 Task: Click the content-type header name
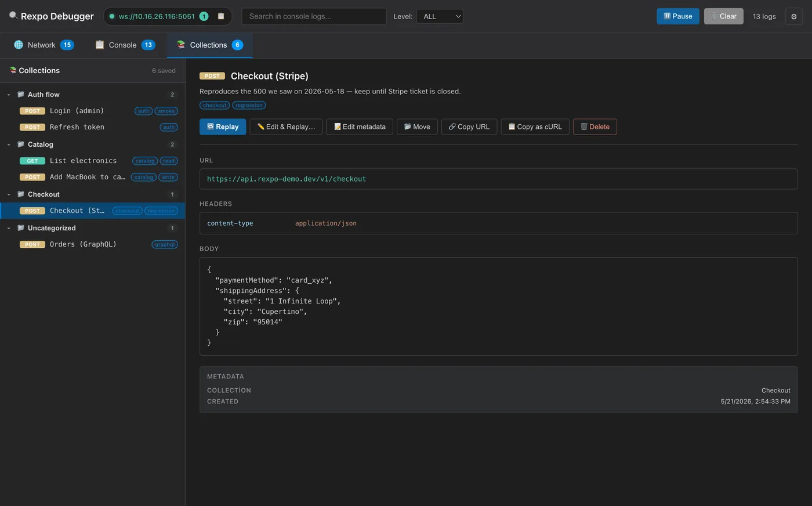pos(230,223)
